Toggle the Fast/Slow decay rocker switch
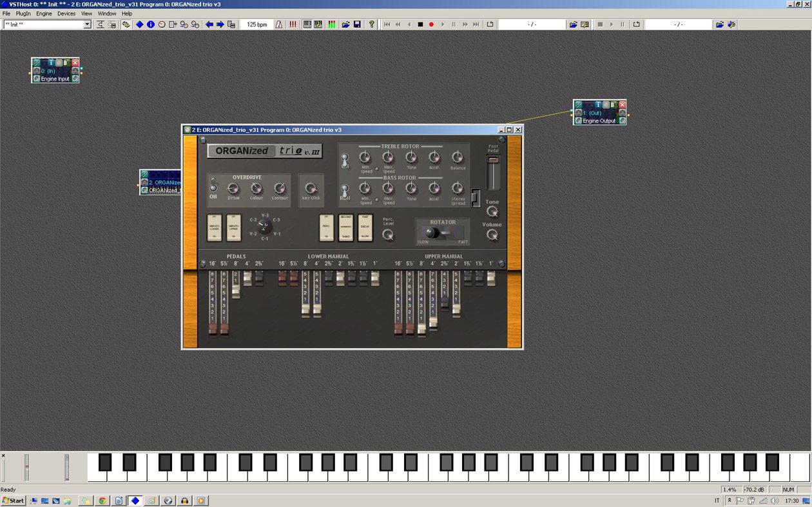Screen dimensions: 812x507 [x=365, y=227]
